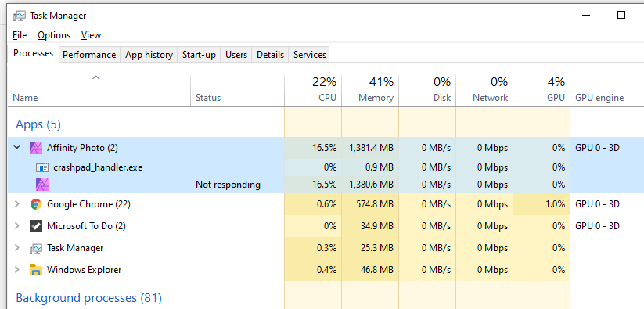The width and height of the screenshot is (644, 309).
Task: Click GPU 0 - 3D in To Do row
Action: click(x=597, y=226)
